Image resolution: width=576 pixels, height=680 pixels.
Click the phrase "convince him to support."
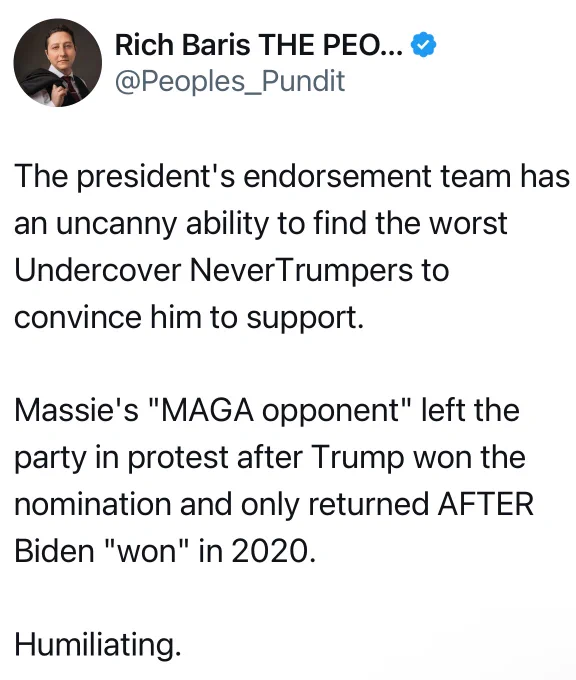coord(189,319)
